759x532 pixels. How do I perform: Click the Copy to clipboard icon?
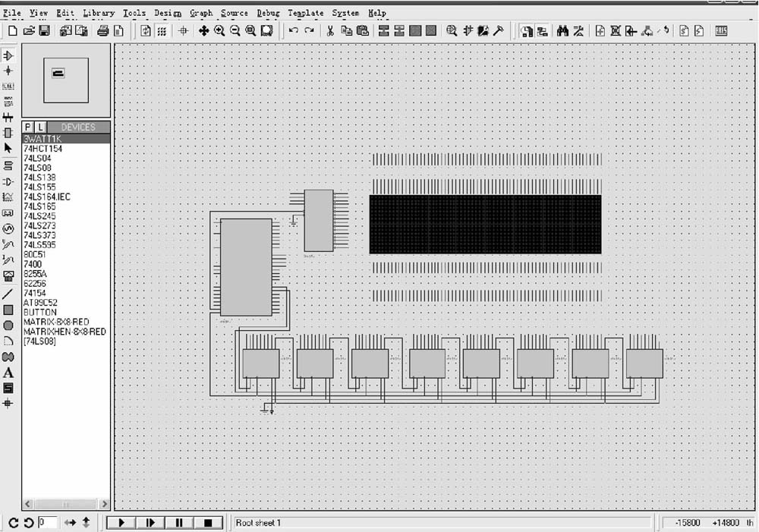point(346,31)
